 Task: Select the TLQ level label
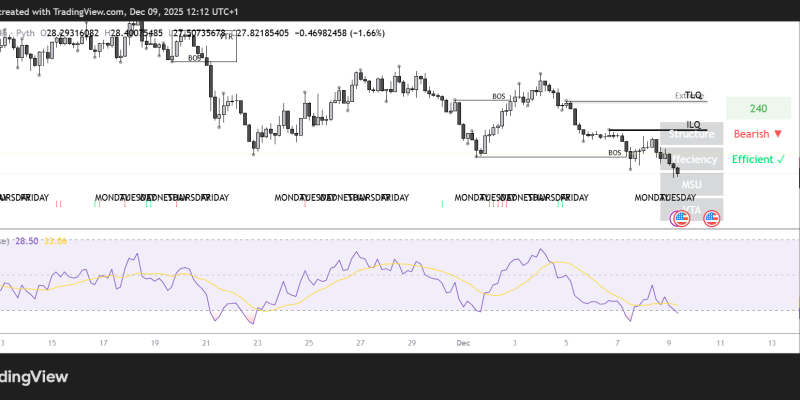(x=693, y=95)
